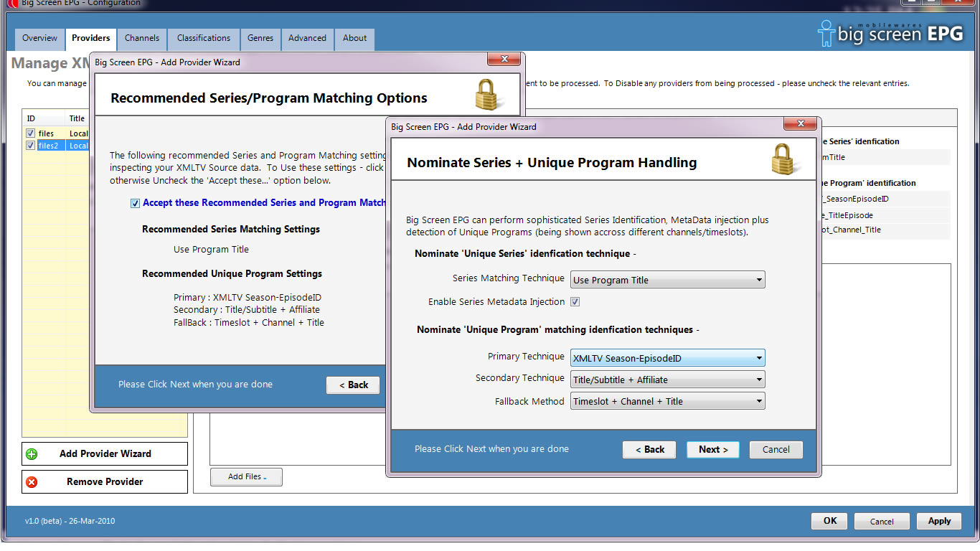Launch the Add Provider Wizard button
Viewport: 980px width, 551px height.
point(105,454)
